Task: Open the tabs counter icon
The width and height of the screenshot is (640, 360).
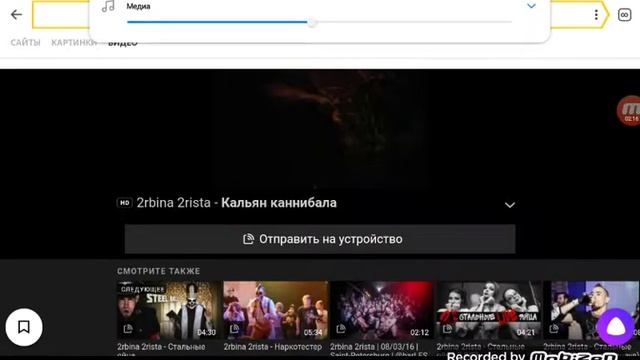Action: pyautogui.click(x=624, y=15)
